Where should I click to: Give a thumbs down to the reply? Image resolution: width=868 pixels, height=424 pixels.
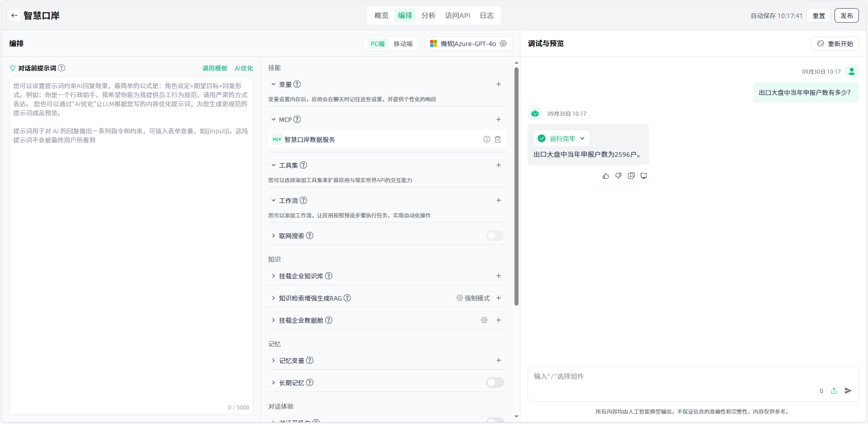click(x=618, y=176)
